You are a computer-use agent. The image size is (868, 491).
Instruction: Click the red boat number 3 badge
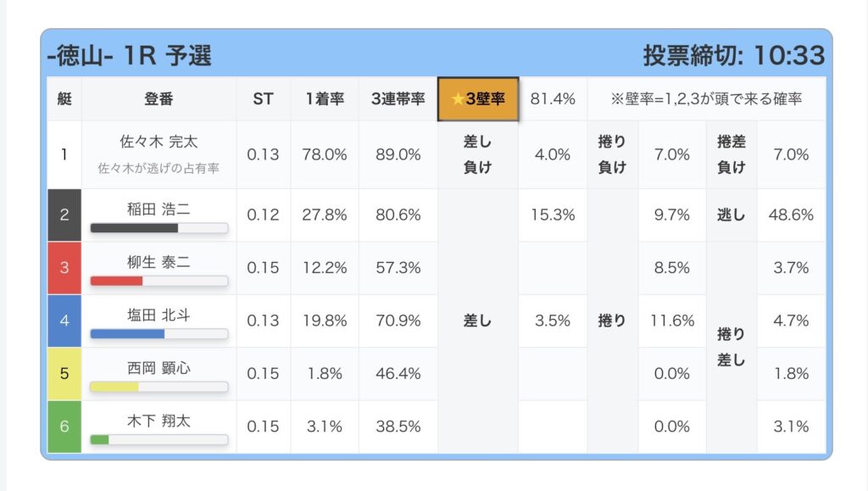click(x=64, y=267)
